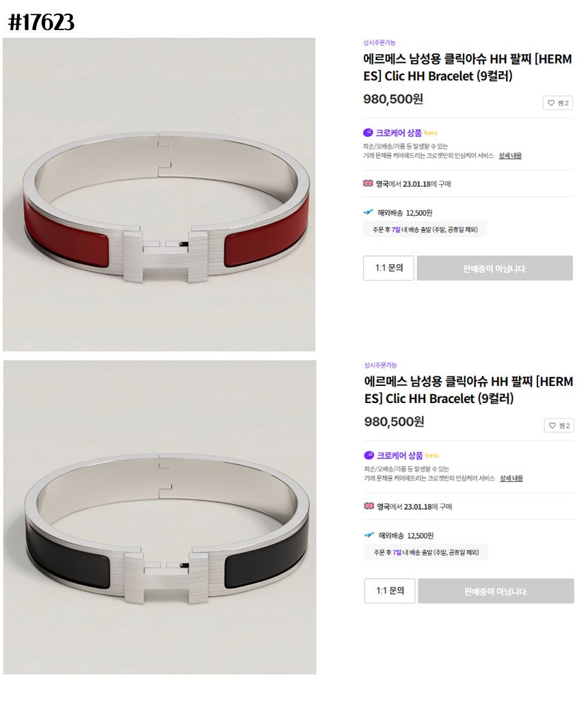
Task: Click the airplane shipping icon in the bottom listing
Action: click(369, 535)
